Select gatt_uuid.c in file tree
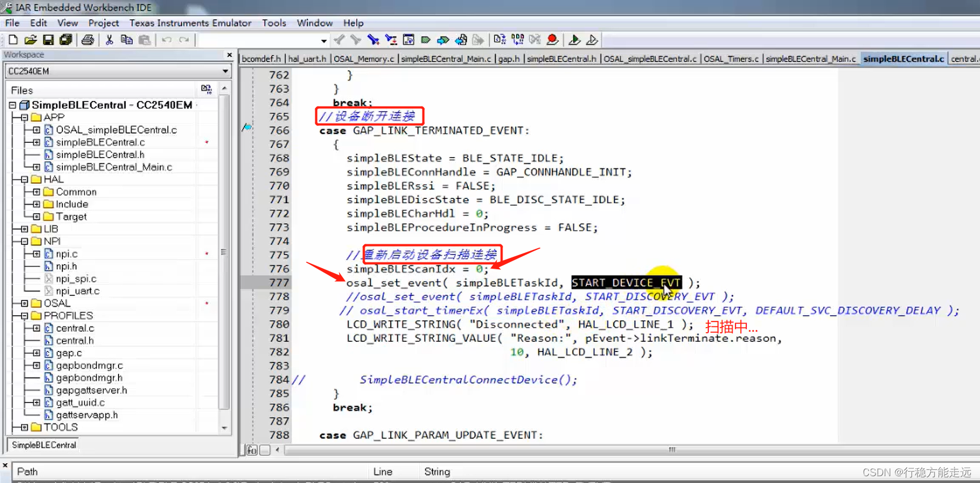Viewport: 980px width, 483px height. (81, 402)
